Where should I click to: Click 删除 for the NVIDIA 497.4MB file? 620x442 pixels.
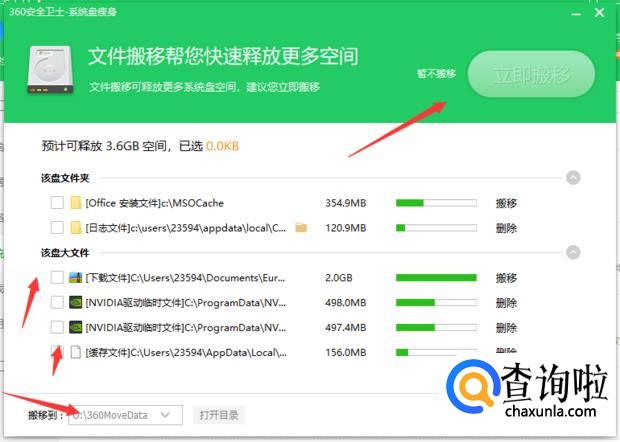(x=506, y=328)
